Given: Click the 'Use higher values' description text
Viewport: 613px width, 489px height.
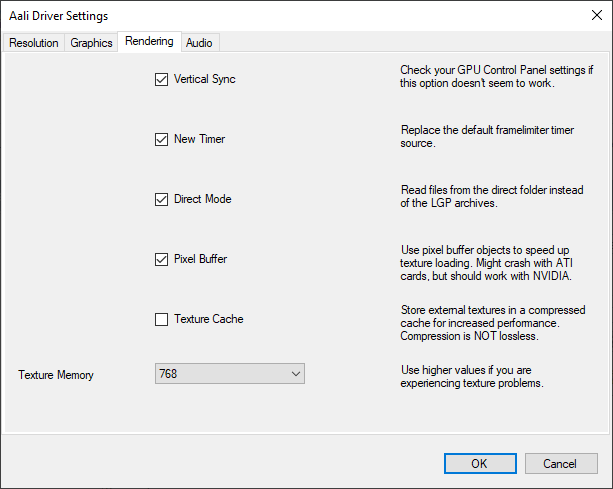Looking at the screenshot, I should click(472, 376).
